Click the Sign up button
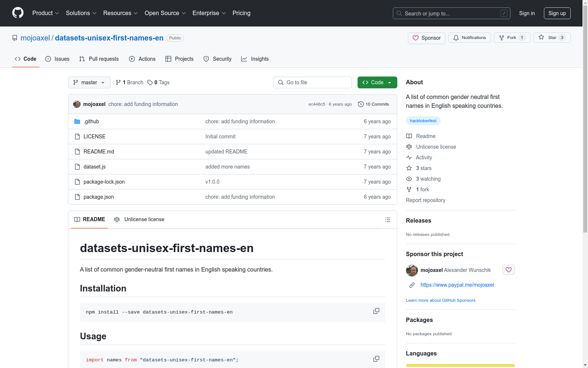Image resolution: width=588 pixels, height=368 pixels. [557, 13]
